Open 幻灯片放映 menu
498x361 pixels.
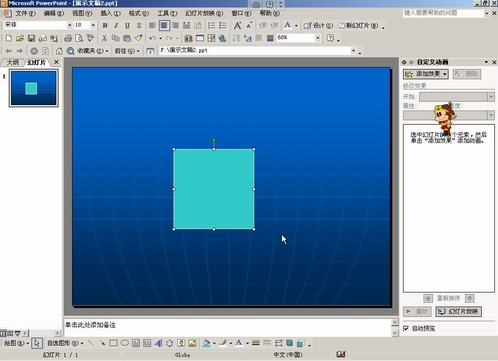coord(204,13)
